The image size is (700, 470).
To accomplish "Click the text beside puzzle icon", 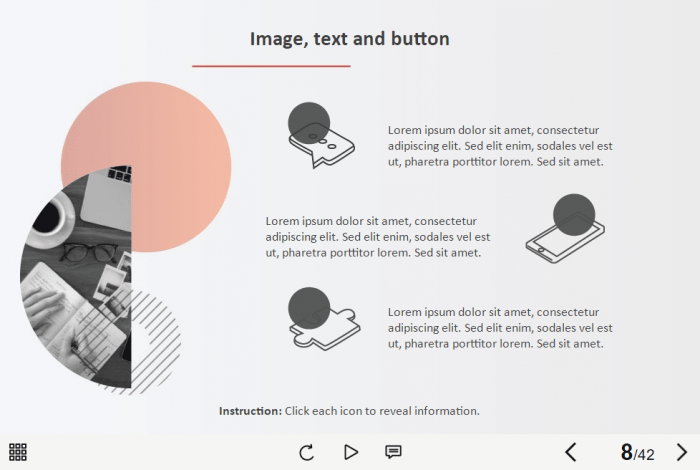I will coord(500,328).
